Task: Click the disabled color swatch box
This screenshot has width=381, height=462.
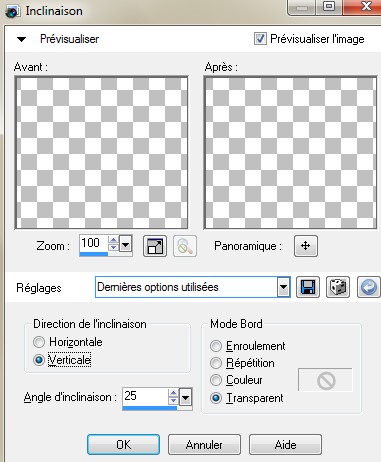Action: pos(325,380)
